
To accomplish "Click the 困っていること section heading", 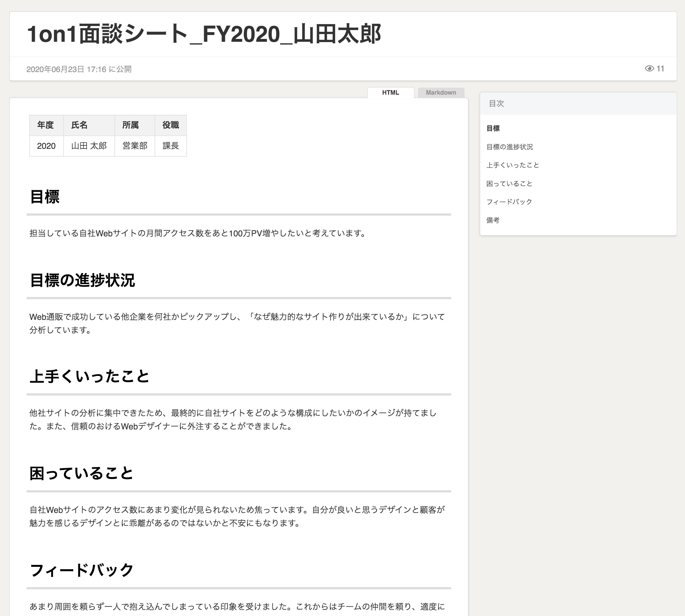I will click(82, 473).
